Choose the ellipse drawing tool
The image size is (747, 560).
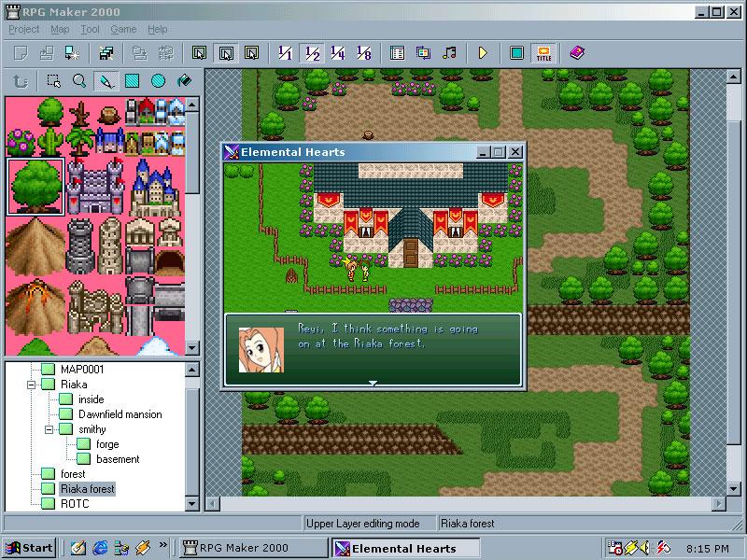(x=159, y=81)
